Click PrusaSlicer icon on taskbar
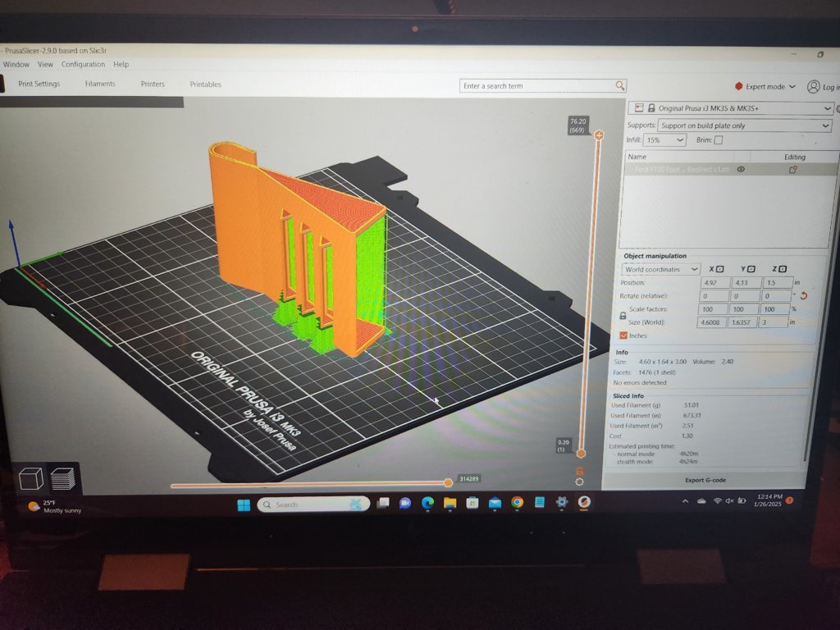 tap(584, 502)
